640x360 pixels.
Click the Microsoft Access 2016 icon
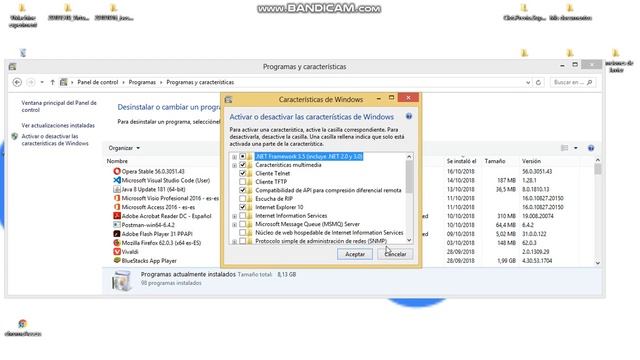point(117,207)
